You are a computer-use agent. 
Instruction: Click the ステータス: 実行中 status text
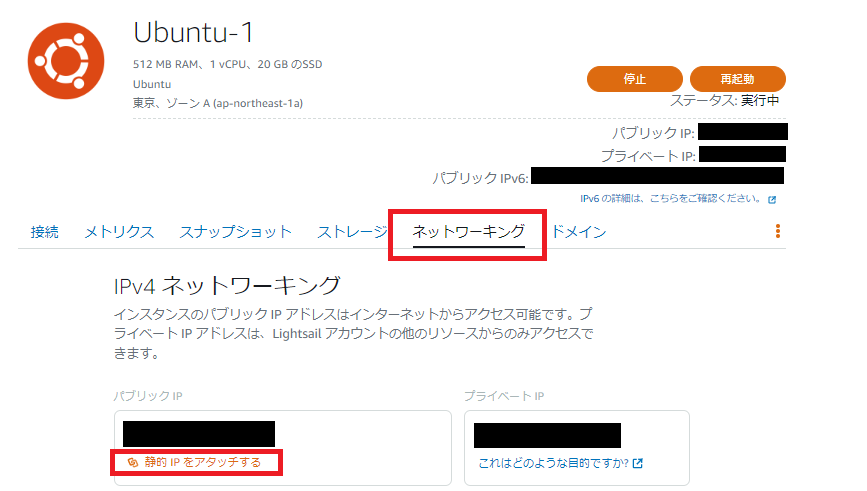pyautogui.click(x=725, y=101)
